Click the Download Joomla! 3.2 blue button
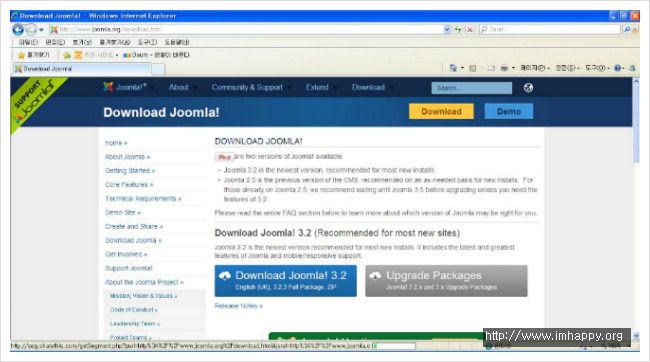Viewport: 650px width, 362px height. [x=286, y=281]
